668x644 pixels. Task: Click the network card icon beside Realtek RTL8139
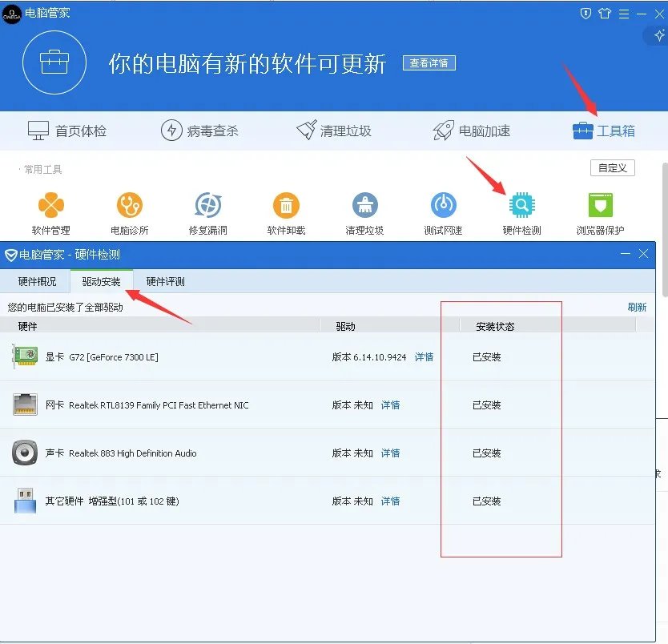point(24,403)
